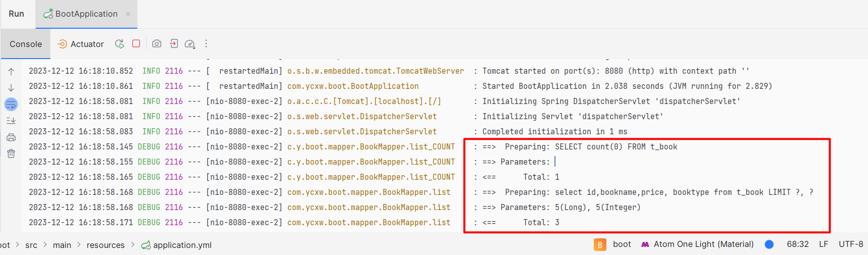Switch to the Actuator tab
Viewport: 868px width, 255px height.
click(81, 44)
